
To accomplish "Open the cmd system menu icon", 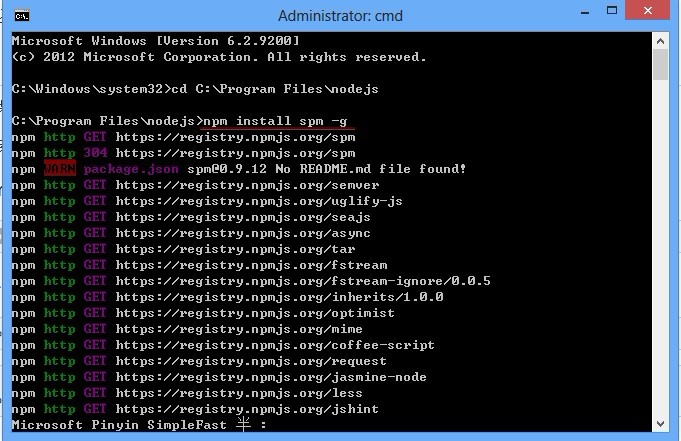I will coord(22,16).
